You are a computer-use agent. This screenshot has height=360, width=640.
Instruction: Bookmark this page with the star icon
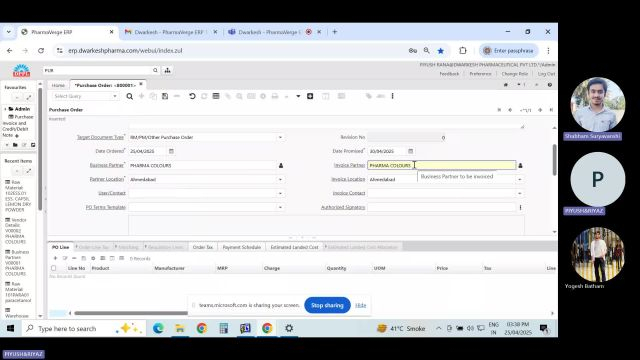tap(440, 51)
